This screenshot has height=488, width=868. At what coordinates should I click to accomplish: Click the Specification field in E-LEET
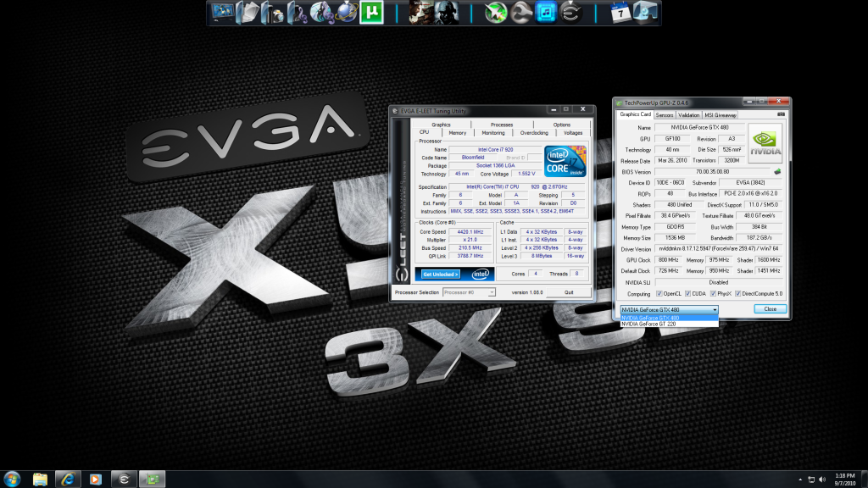[x=516, y=187]
